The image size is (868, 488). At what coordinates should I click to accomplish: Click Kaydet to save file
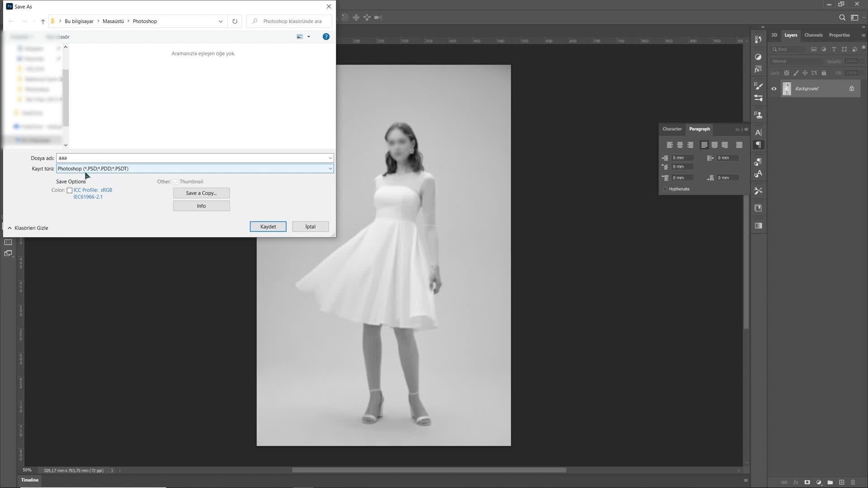click(268, 226)
